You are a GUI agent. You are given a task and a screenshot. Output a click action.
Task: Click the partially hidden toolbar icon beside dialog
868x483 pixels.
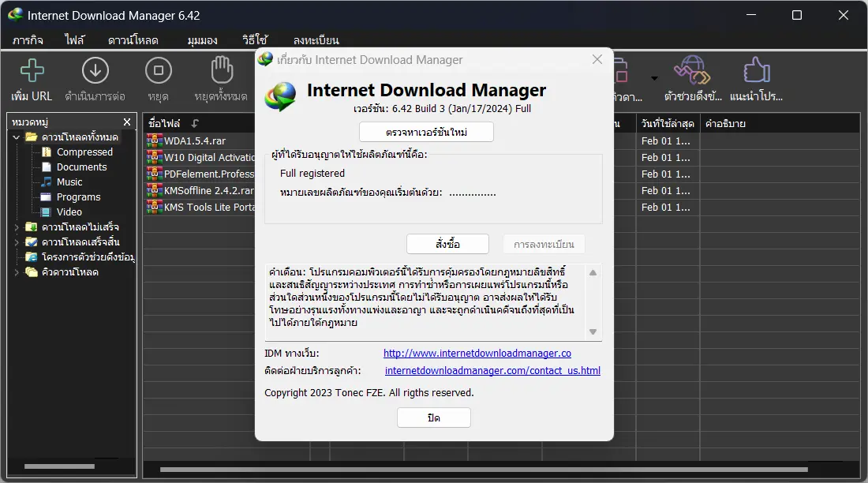coord(620,70)
